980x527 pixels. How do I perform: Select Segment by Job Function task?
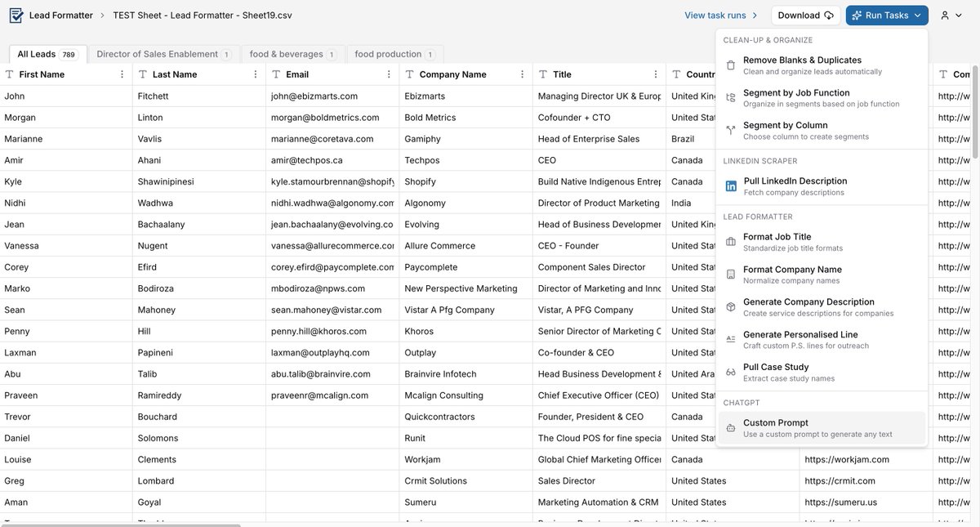tap(822, 98)
